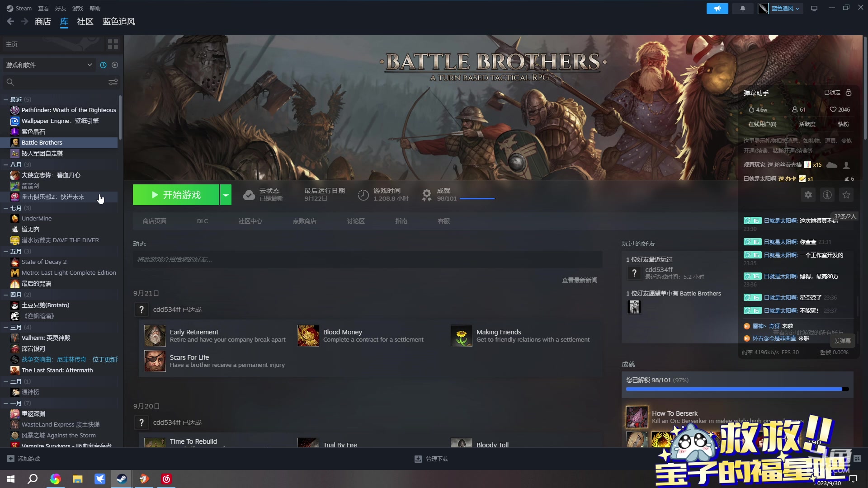Collapse the 四月 category

[x=6, y=295]
